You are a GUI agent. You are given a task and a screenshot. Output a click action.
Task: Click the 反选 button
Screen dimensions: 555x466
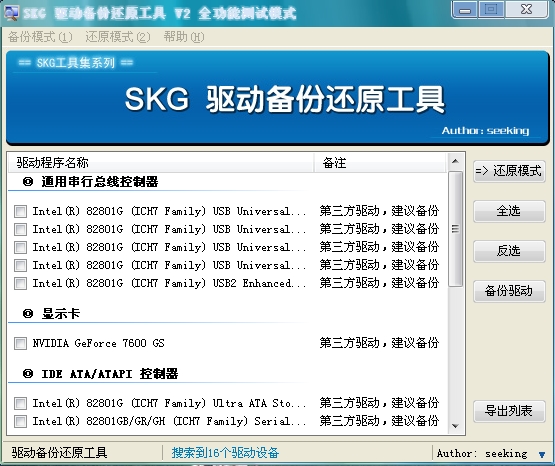pyautogui.click(x=509, y=251)
